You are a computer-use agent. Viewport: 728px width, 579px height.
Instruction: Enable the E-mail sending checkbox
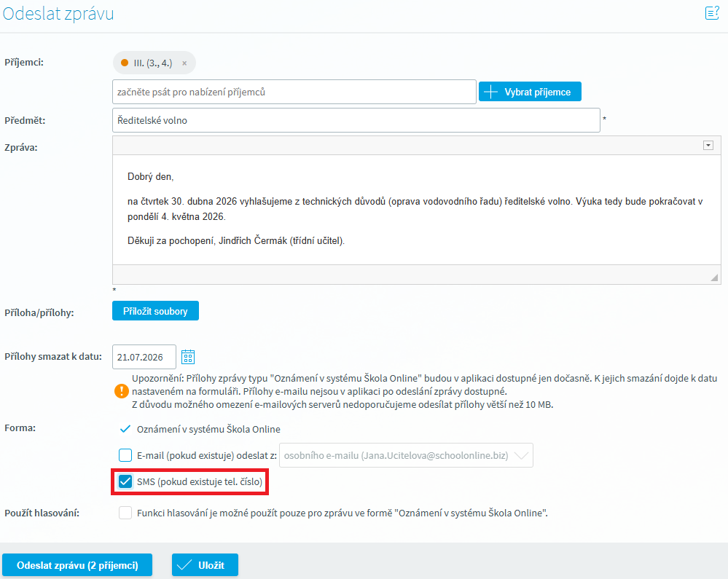tap(125, 456)
